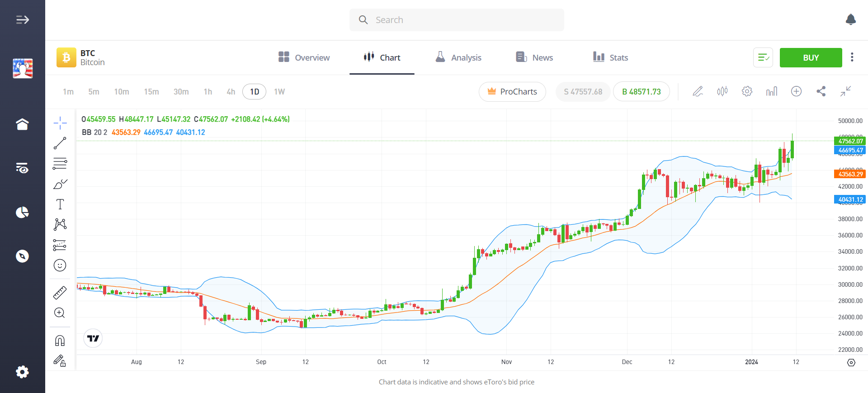Click the notifications bell
Viewport: 868px width, 393px height.
[850, 19]
